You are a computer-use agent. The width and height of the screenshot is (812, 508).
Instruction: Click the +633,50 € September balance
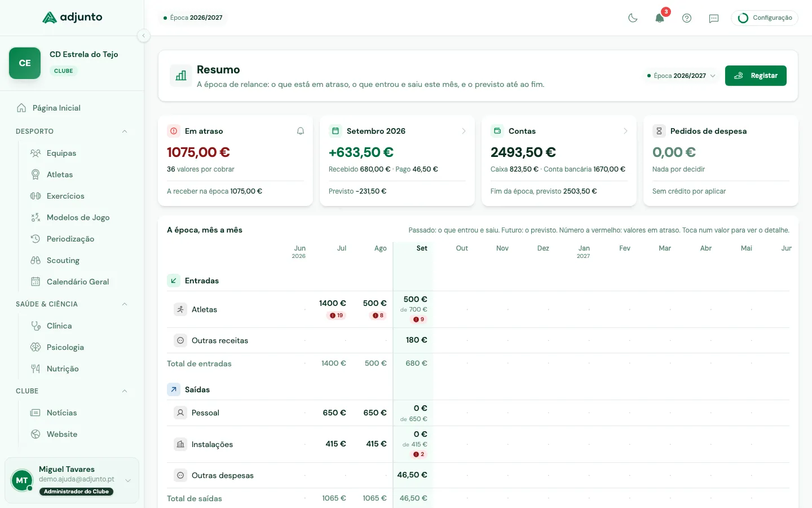click(x=361, y=152)
